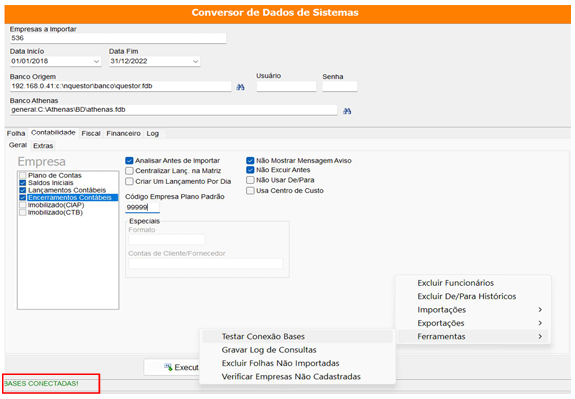Open the Log tab
The width and height of the screenshot is (575, 399).
[153, 133]
